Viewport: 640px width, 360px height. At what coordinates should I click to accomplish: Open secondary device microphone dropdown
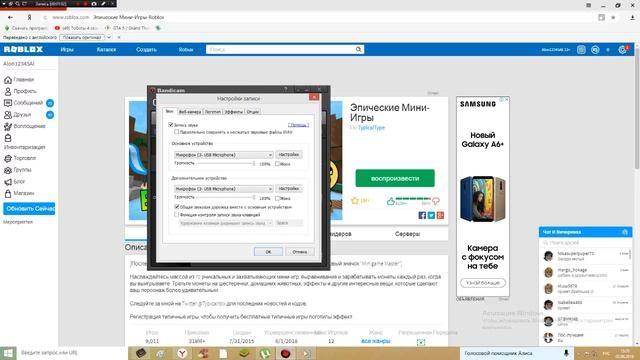[223, 189]
